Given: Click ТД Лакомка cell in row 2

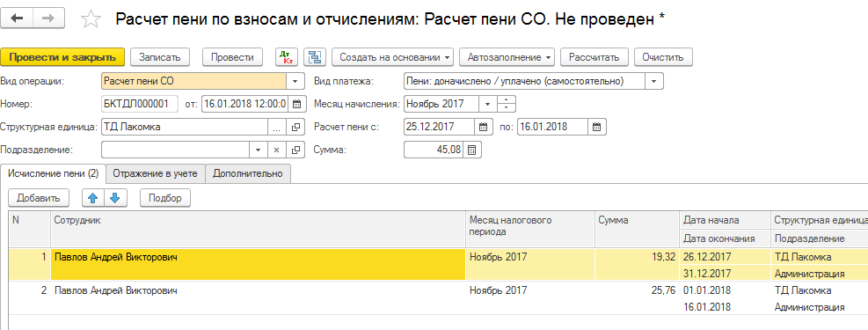Looking at the screenshot, I should pyautogui.click(x=820, y=290).
